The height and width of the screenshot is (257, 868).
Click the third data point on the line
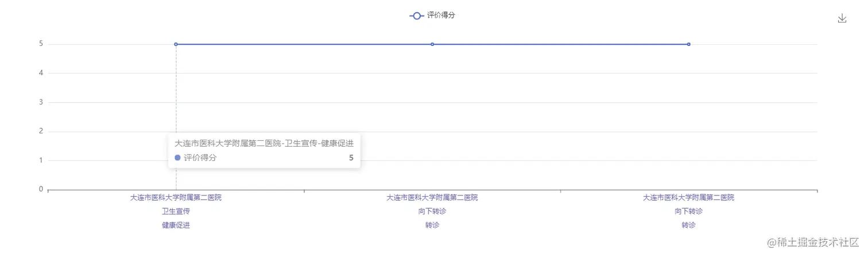coord(688,44)
